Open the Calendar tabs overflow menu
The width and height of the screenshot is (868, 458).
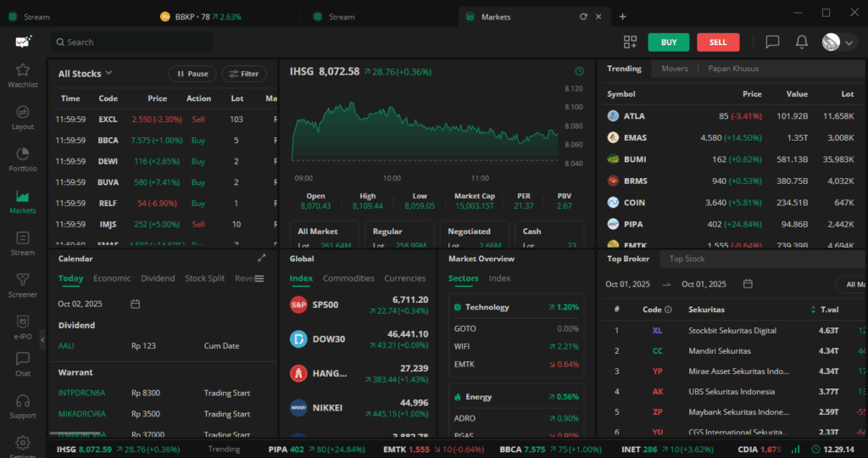259,278
